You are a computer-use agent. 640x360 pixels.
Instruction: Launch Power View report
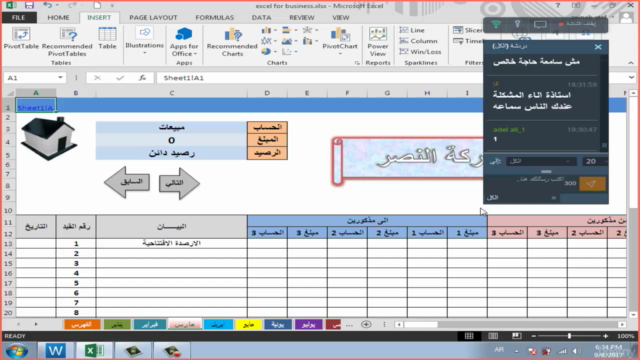pyautogui.click(x=378, y=42)
